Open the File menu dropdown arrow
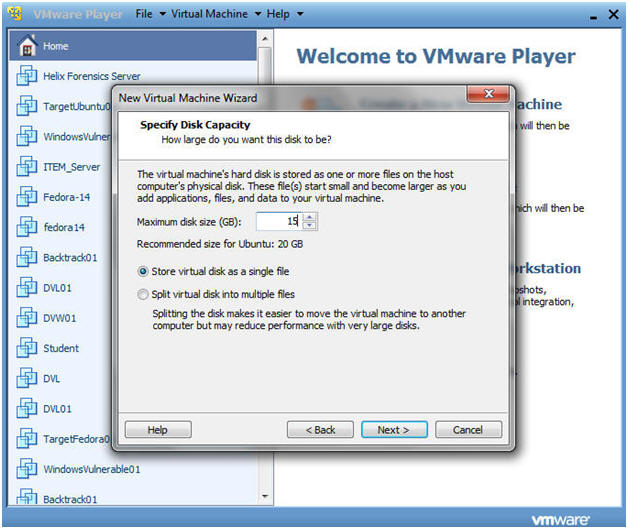This screenshot has width=628, height=529. point(163,14)
